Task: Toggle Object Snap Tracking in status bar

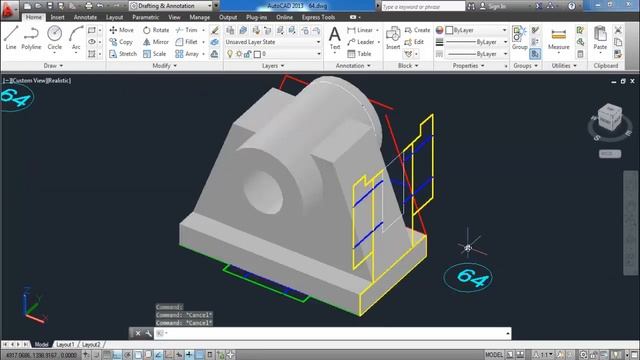Action: (158, 355)
